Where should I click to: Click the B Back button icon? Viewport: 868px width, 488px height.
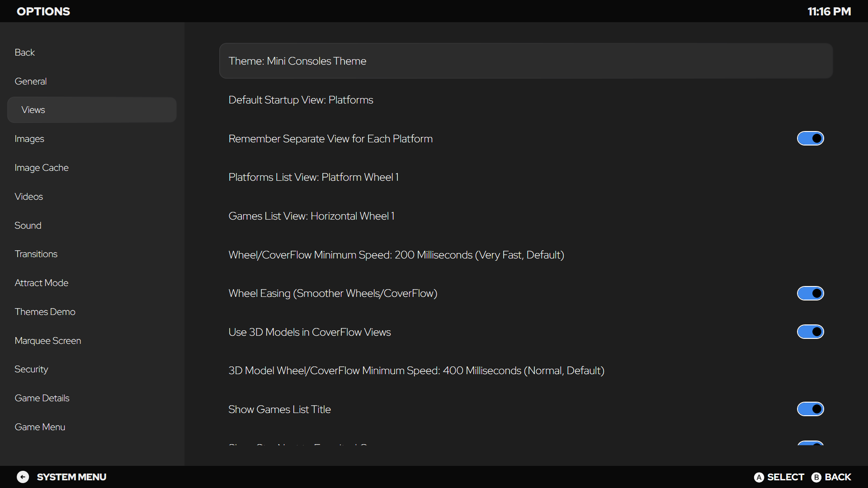pos(816,477)
